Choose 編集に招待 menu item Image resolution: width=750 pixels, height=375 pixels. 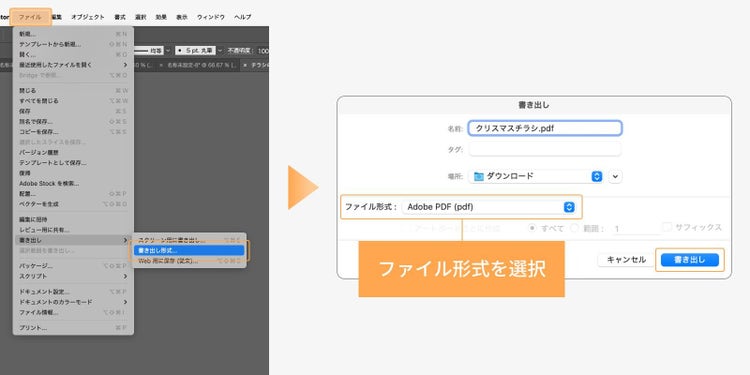[73, 220]
